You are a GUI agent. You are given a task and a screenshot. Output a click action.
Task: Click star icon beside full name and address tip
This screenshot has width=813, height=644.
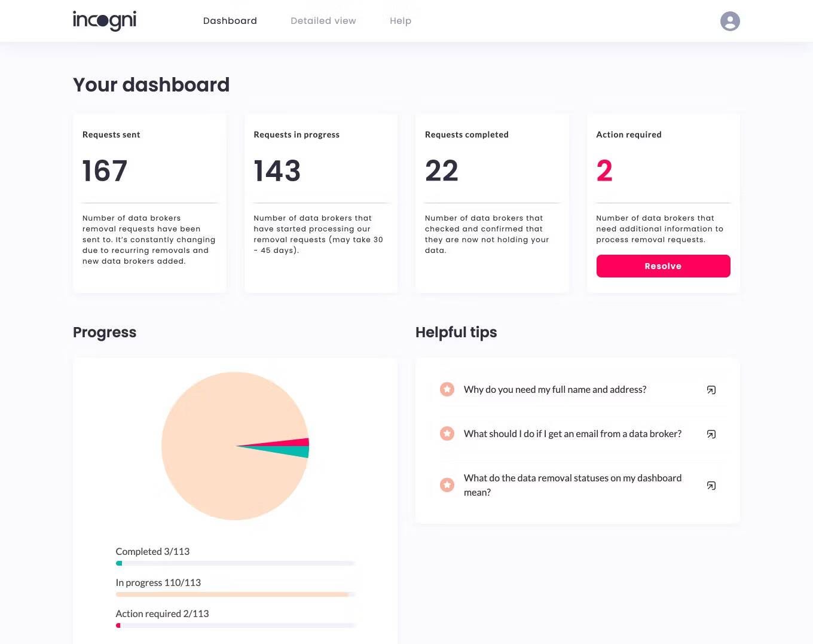(x=447, y=389)
